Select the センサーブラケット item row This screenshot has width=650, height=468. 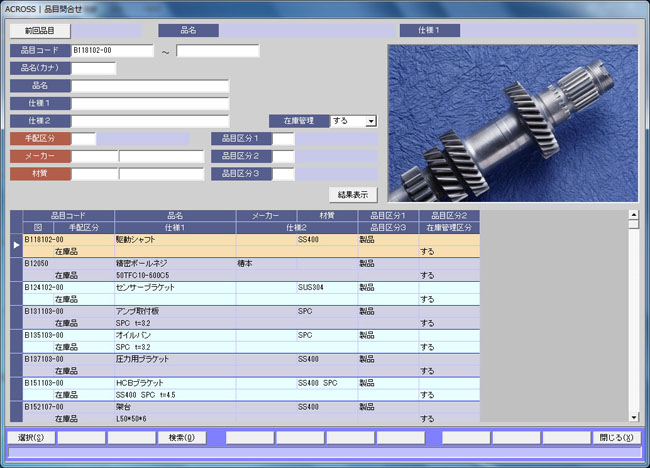point(150,287)
